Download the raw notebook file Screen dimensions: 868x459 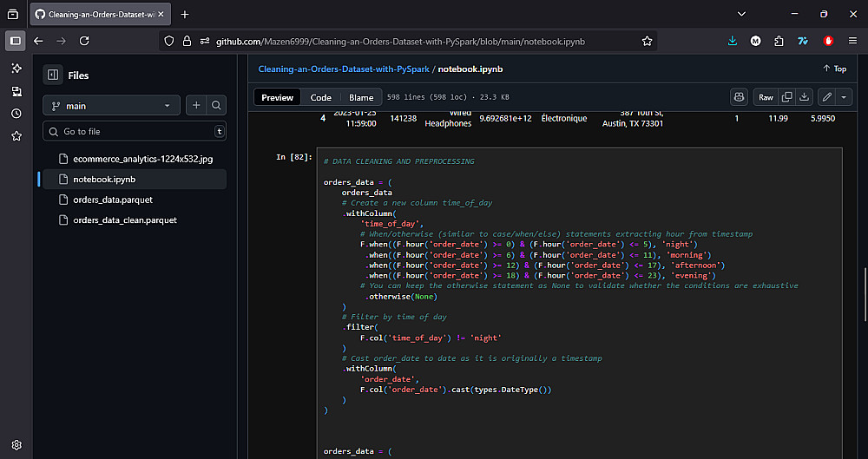804,97
